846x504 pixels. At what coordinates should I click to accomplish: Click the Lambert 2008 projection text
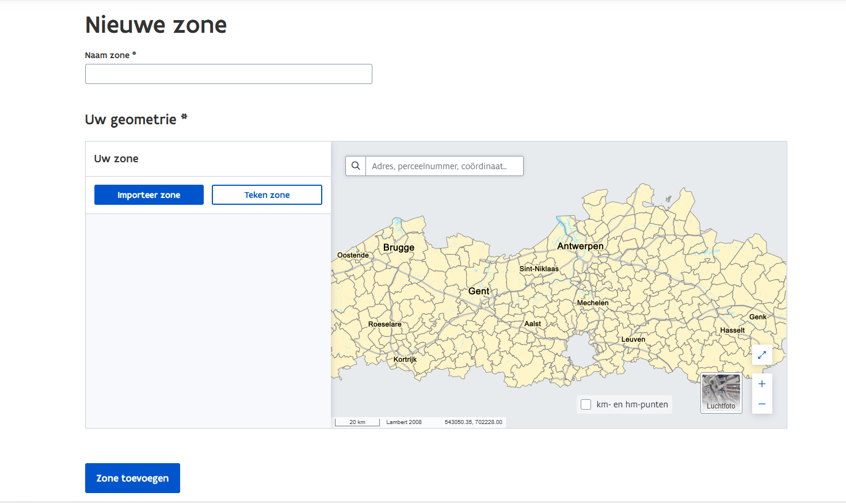(x=404, y=422)
